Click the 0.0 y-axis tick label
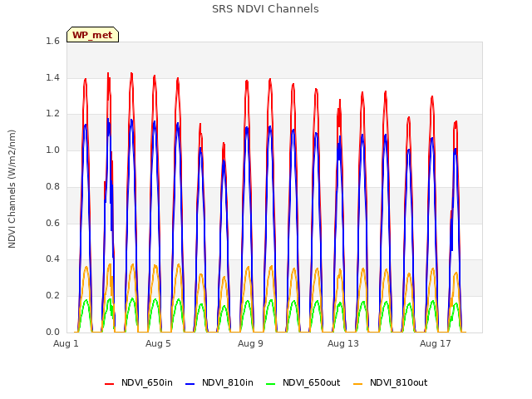The image size is (532, 399). point(52,332)
